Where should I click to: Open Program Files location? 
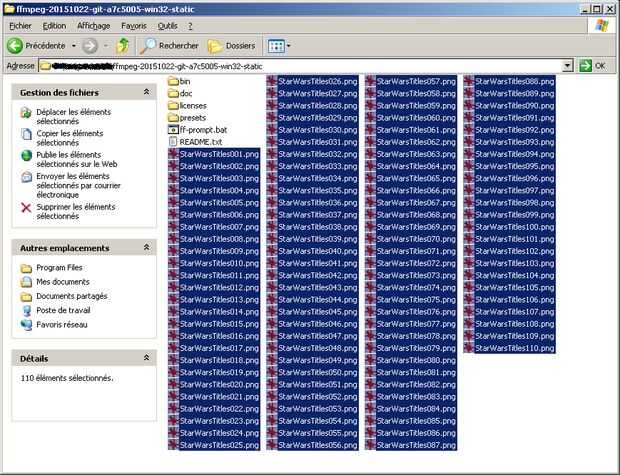[59, 268]
